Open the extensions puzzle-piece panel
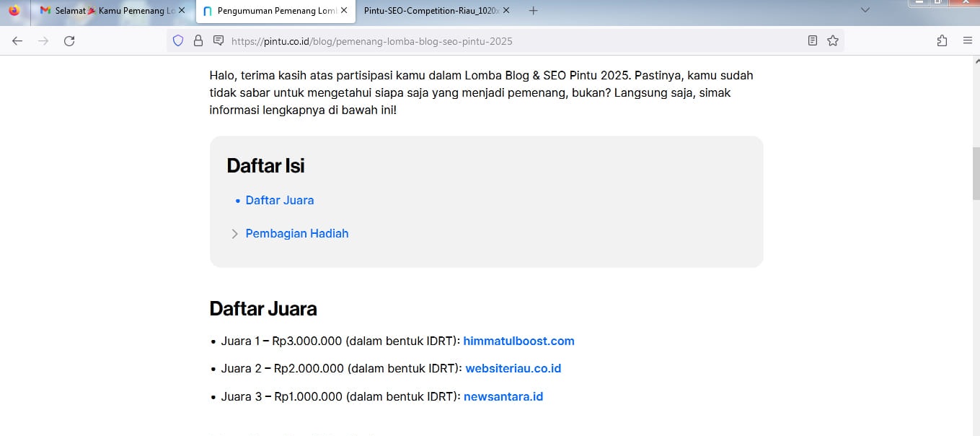Viewport: 980px width, 436px height. (x=942, y=41)
